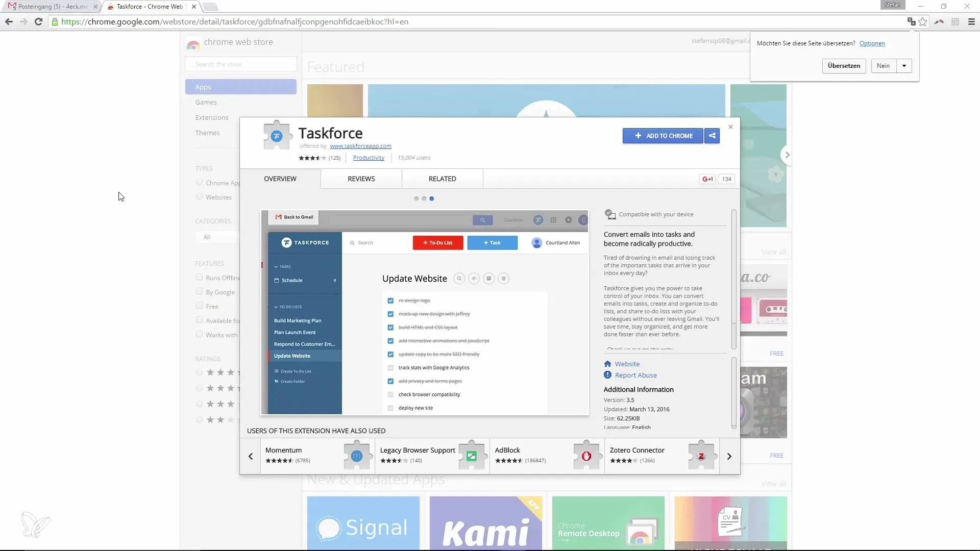Image resolution: width=980 pixels, height=551 pixels.
Task: Open the Chrome hamburger menu
Action: coord(971,22)
